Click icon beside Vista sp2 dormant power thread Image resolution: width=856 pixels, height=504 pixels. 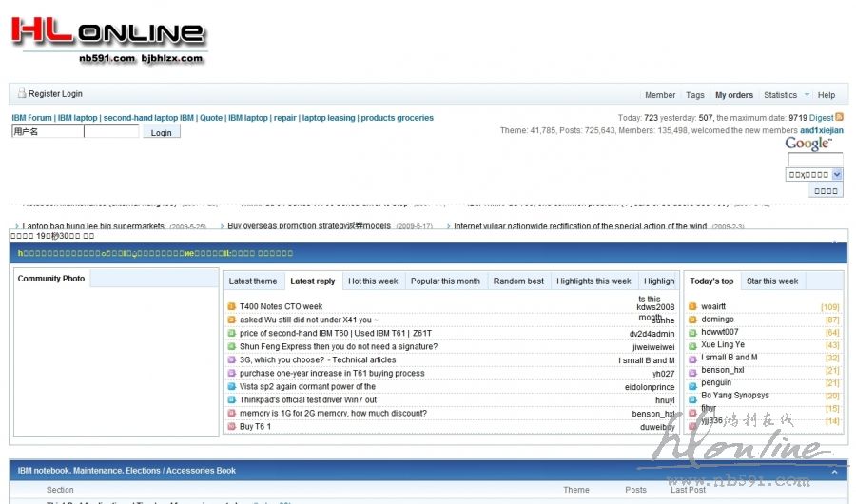click(x=231, y=387)
